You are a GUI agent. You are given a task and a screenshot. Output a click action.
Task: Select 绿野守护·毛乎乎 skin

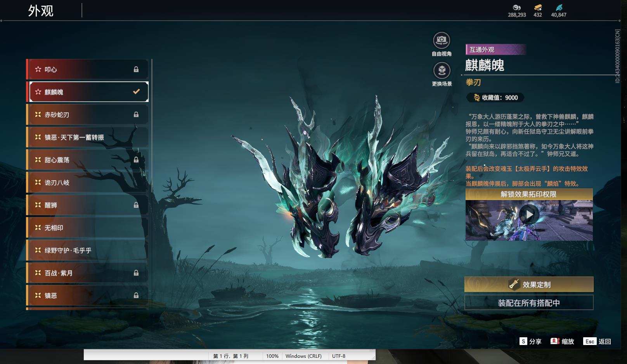click(x=88, y=250)
